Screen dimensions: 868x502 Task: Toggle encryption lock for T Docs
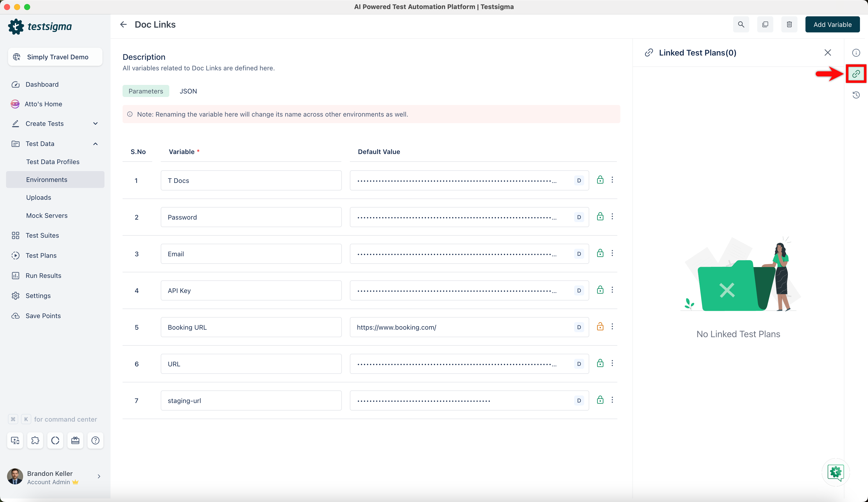coord(600,180)
